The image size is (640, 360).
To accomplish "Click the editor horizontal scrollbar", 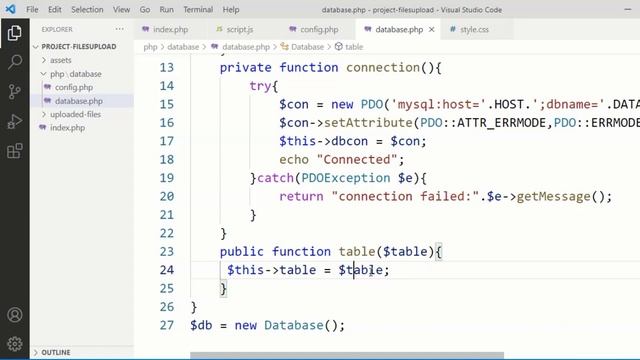I will 347,355.
